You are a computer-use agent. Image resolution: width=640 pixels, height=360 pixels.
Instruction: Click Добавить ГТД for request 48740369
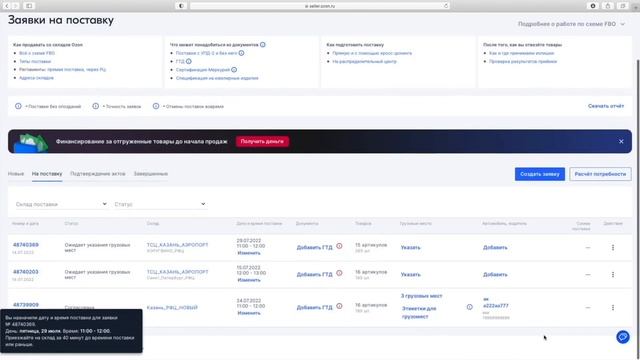point(314,248)
